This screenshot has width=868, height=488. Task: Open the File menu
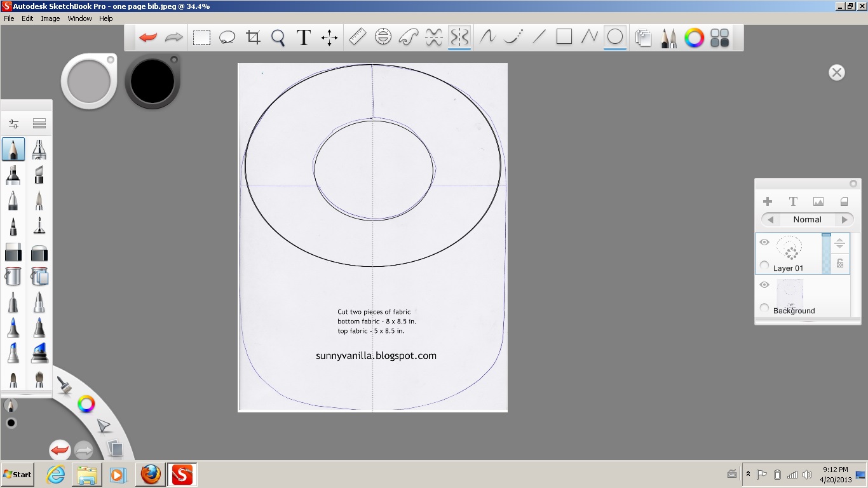[x=9, y=18]
